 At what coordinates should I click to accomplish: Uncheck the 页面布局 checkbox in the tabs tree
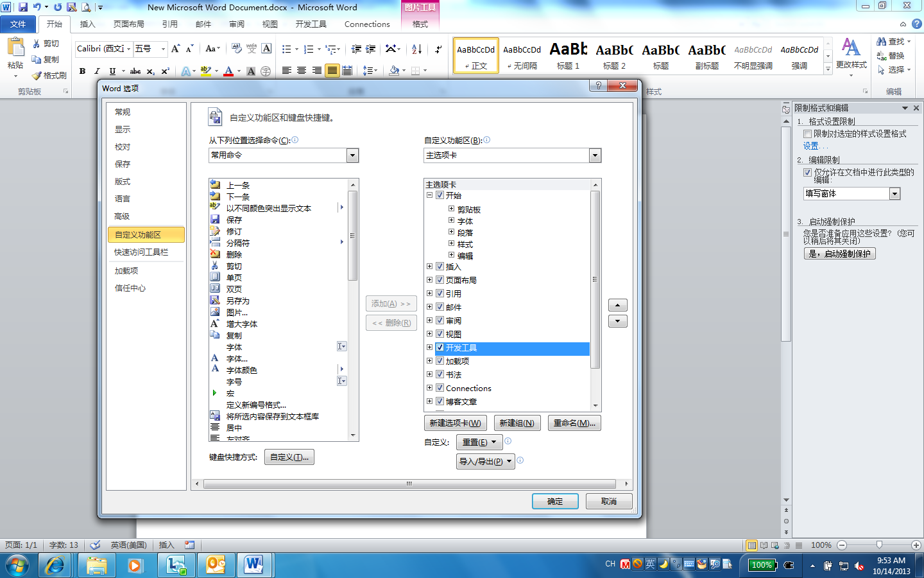tap(440, 280)
